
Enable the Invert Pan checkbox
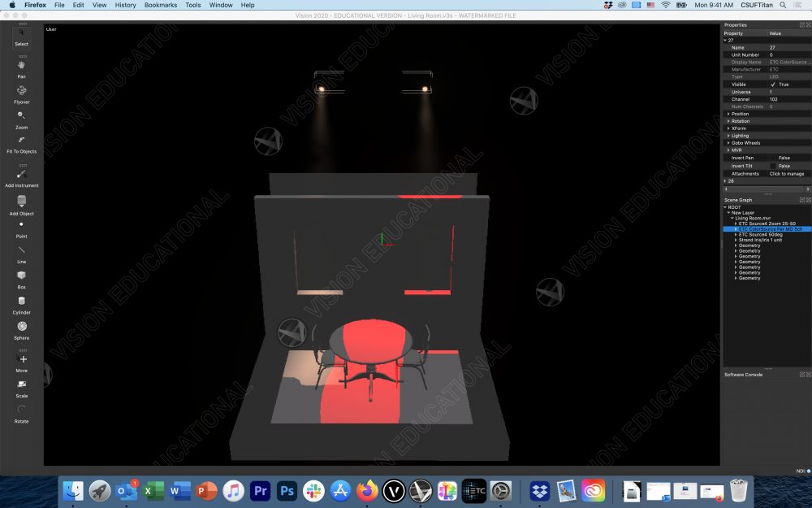(773, 158)
